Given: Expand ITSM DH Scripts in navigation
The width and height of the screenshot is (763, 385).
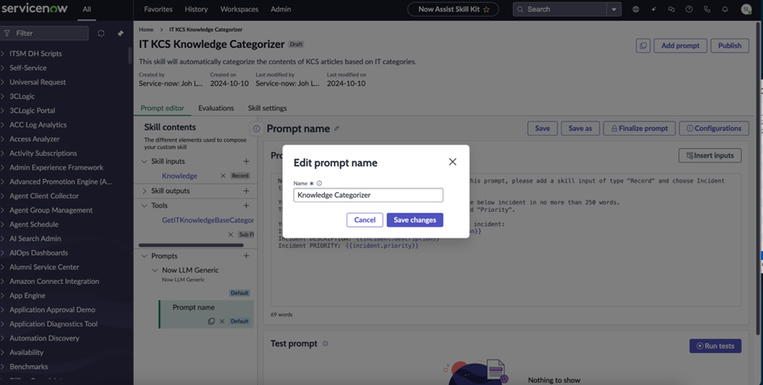Looking at the screenshot, I should 3,54.
